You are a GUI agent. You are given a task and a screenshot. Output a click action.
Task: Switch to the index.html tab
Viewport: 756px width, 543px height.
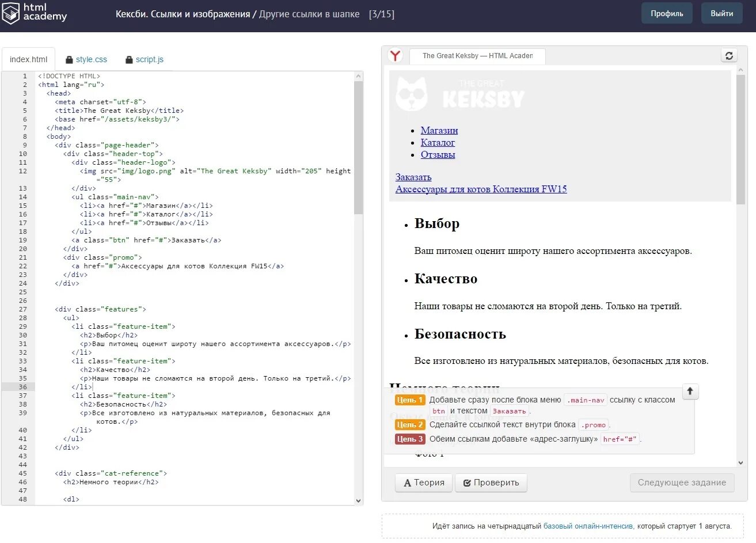(x=28, y=59)
